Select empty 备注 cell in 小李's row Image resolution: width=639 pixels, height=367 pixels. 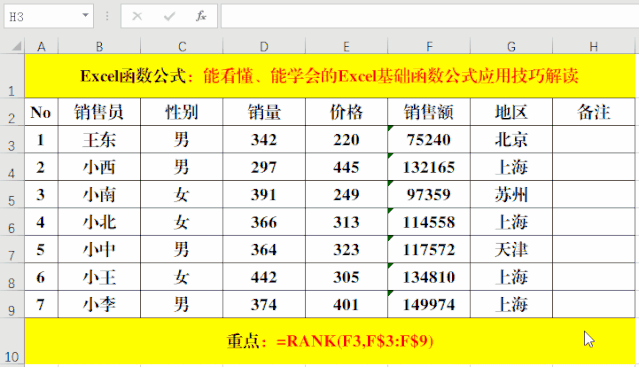[594, 305]
